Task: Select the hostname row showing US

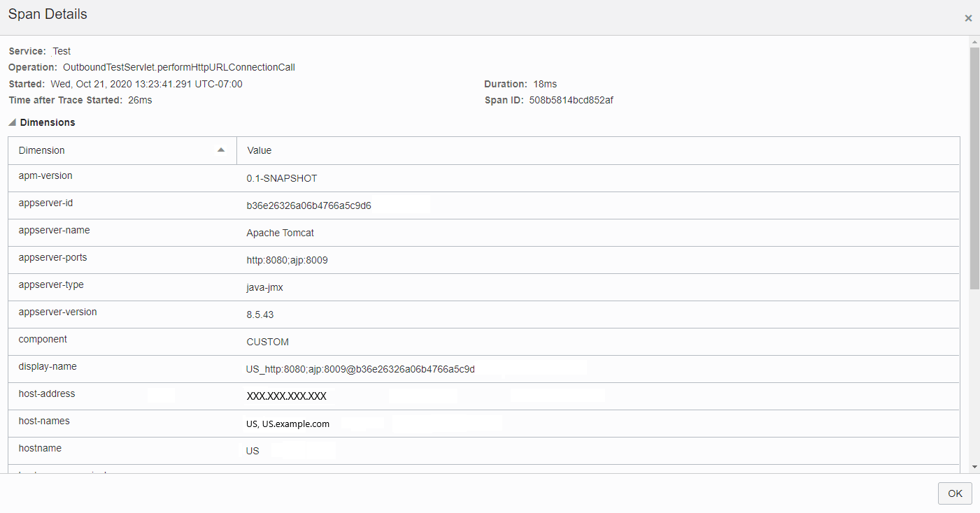Action: tap(253, 451)
